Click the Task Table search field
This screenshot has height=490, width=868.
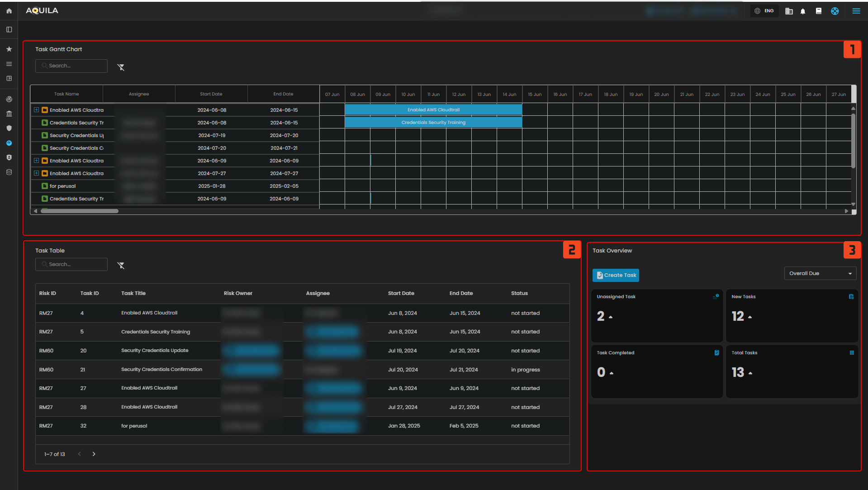tap(71, 264)
